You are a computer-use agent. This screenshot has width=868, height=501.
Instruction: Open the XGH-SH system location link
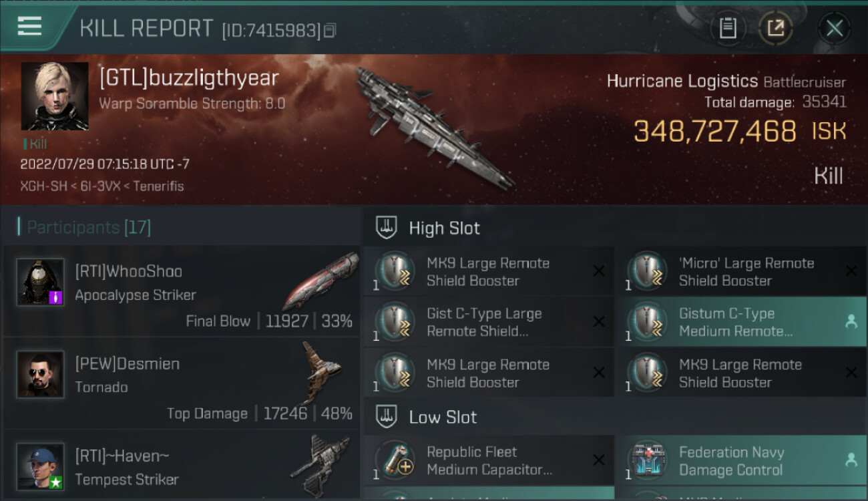43,186
